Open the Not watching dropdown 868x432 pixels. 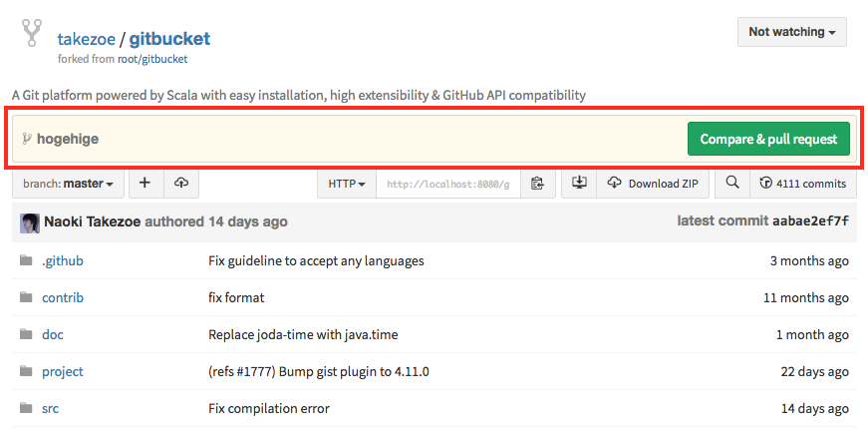791,32
